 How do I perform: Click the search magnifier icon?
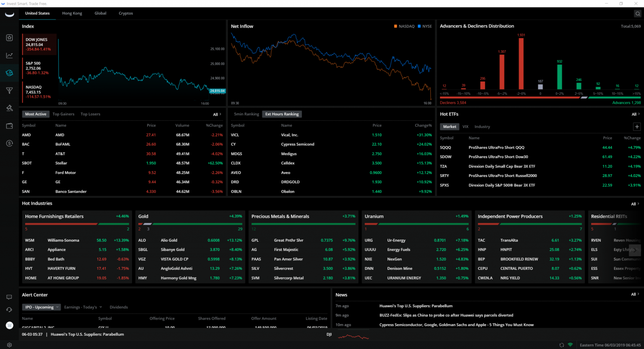(x=637, y=14)
